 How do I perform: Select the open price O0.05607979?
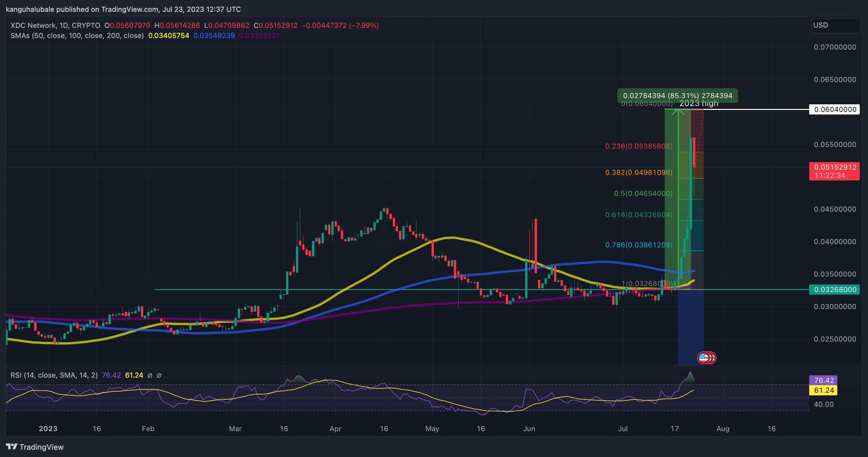tap(127, 26)
